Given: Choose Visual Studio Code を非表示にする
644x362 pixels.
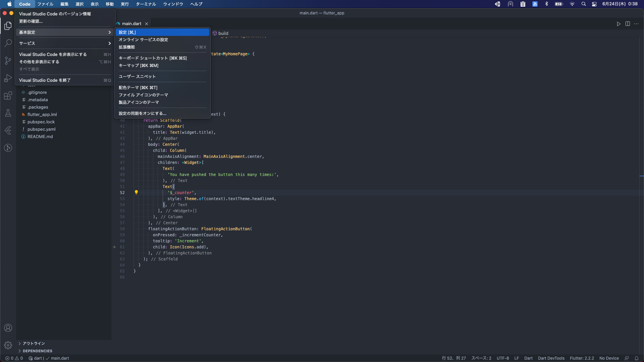Looking at the screenshot, I should tap(65, 54).
